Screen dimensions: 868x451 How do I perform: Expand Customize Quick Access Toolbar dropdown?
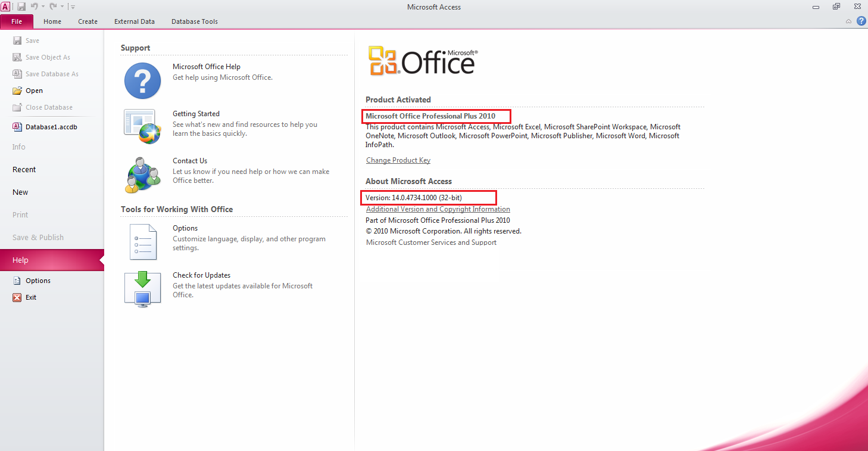73,7
